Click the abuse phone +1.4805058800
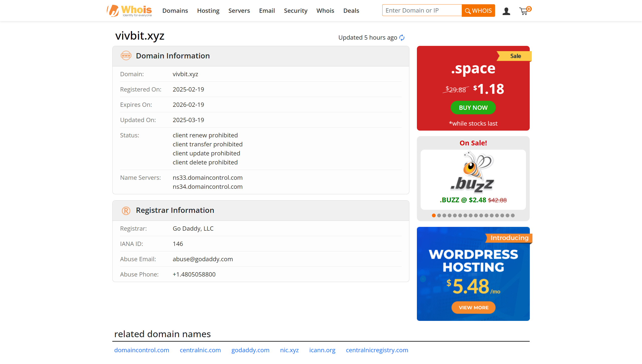Screen dimensions: 642x364 tap(194, 274)
